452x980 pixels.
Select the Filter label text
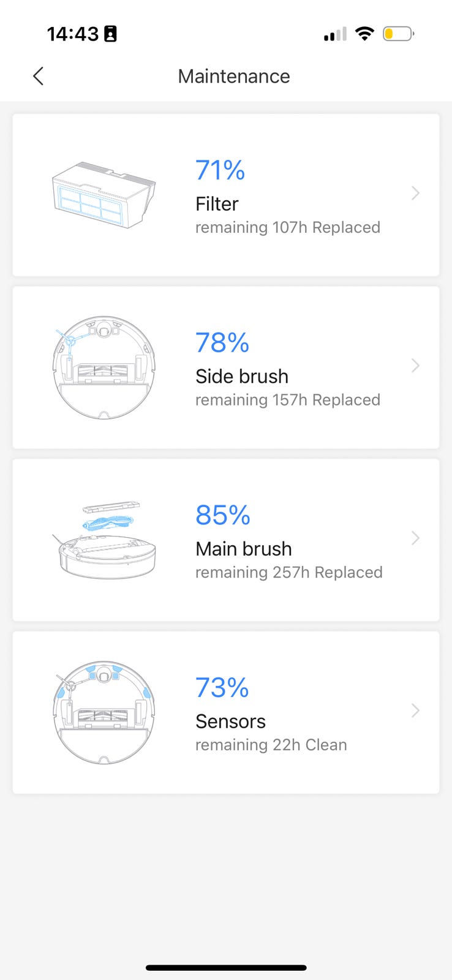[x=217, y=204]
